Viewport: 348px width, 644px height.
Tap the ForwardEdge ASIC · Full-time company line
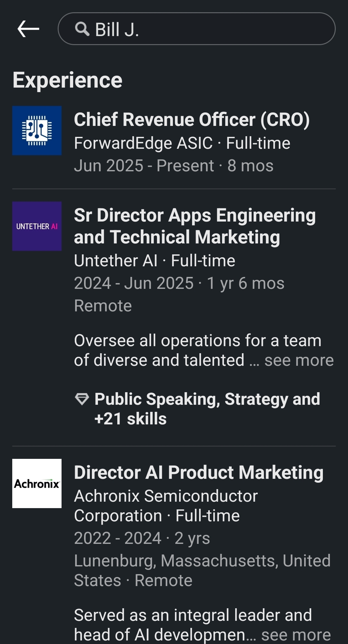click(182, 143)
